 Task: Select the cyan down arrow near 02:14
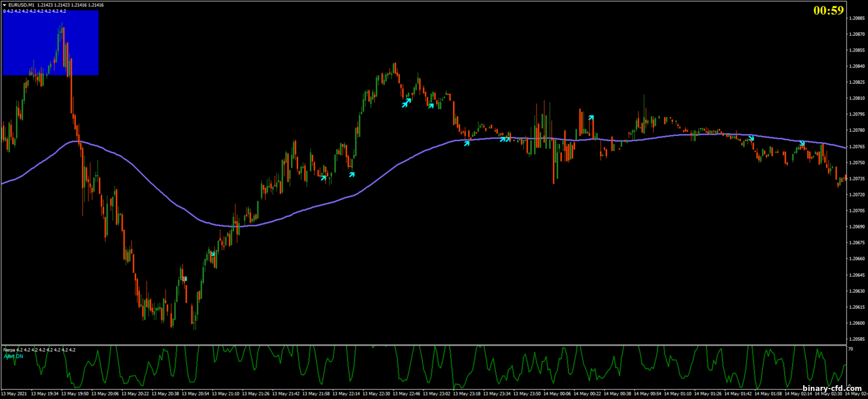pos(802,143)
